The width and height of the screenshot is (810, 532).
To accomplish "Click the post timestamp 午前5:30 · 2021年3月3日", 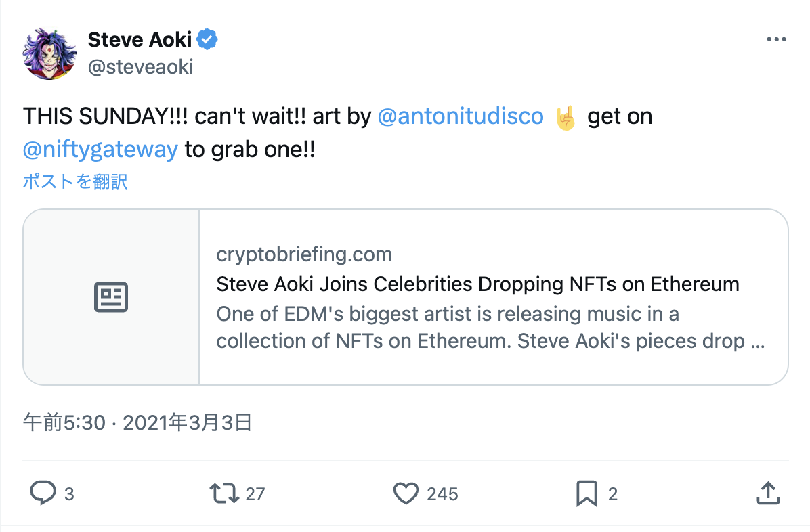I will click(137, 423).
